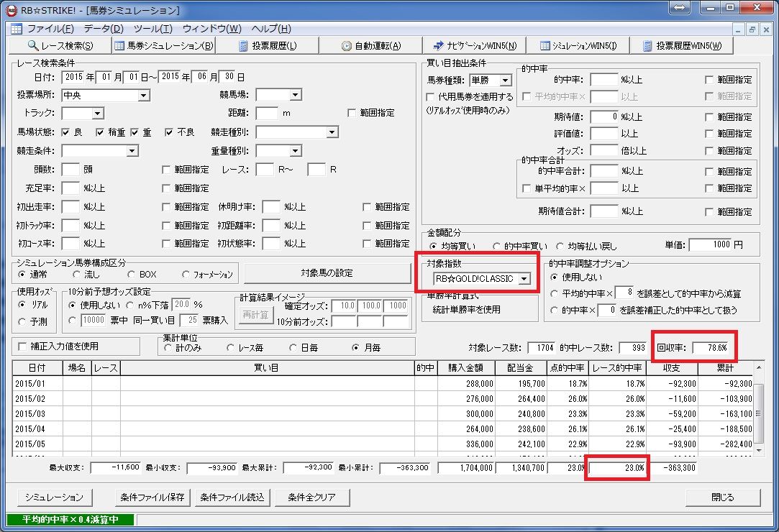The width and height of the screenshot is (779, 532).
Task: Uncheck the 稍重 track condition checkbox
Action: (x=100, y=132)
